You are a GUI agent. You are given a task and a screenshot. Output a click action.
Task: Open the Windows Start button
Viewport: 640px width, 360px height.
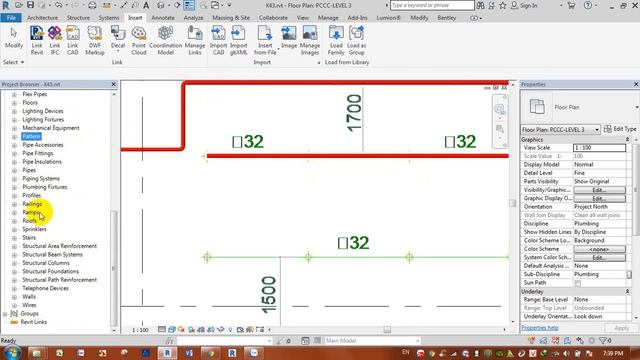point(11,353)
